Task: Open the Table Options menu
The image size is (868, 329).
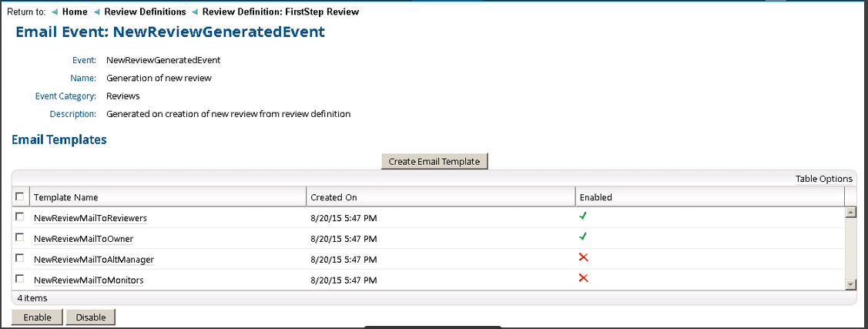Action: click(x=823, y=179)
